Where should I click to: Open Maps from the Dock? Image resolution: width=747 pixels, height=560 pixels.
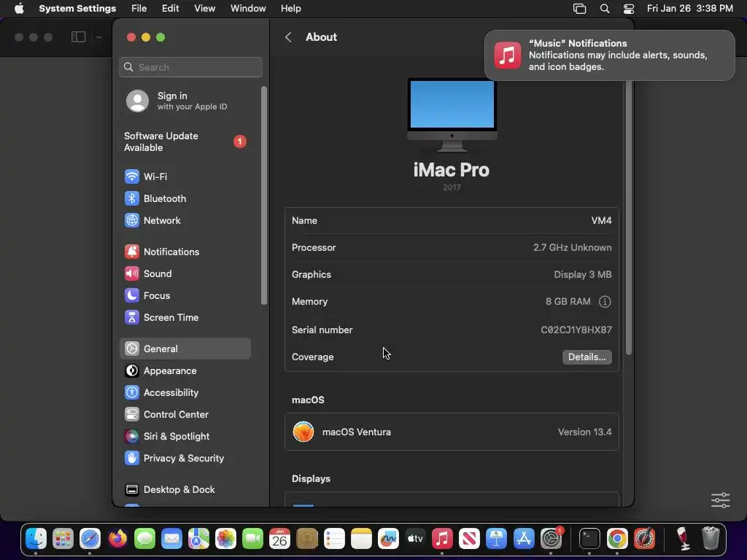tap(198, 539)
